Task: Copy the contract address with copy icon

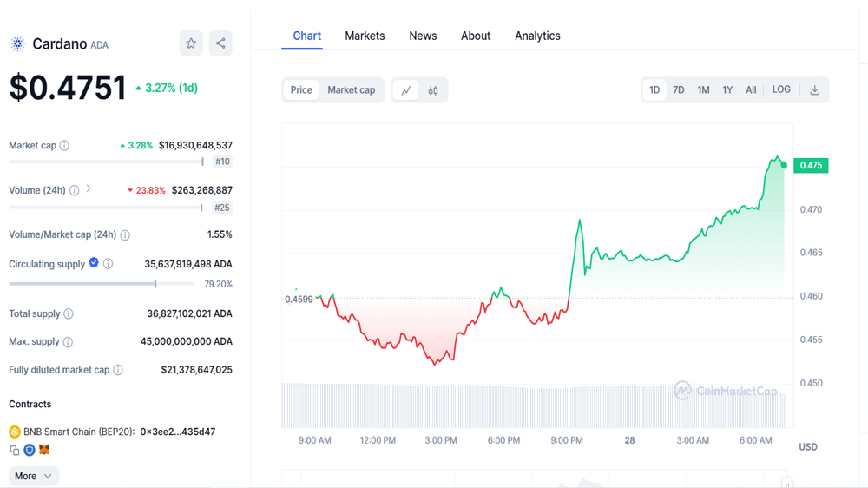Action: [x=15, y=451]
